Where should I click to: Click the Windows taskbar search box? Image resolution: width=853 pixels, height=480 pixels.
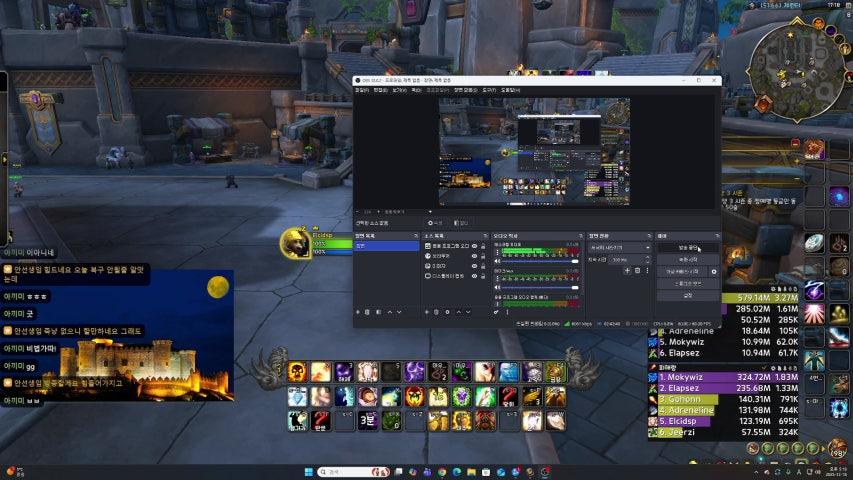click(354, 472)
